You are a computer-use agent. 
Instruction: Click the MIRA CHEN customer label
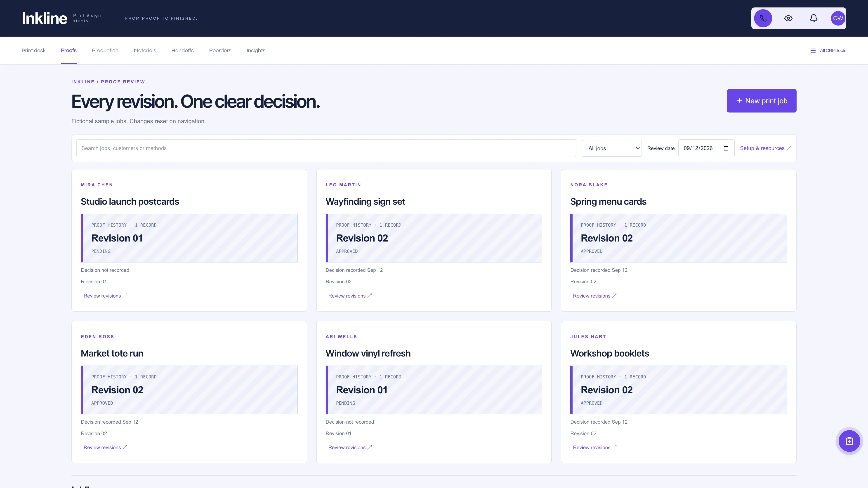click(x=97, y=185)
